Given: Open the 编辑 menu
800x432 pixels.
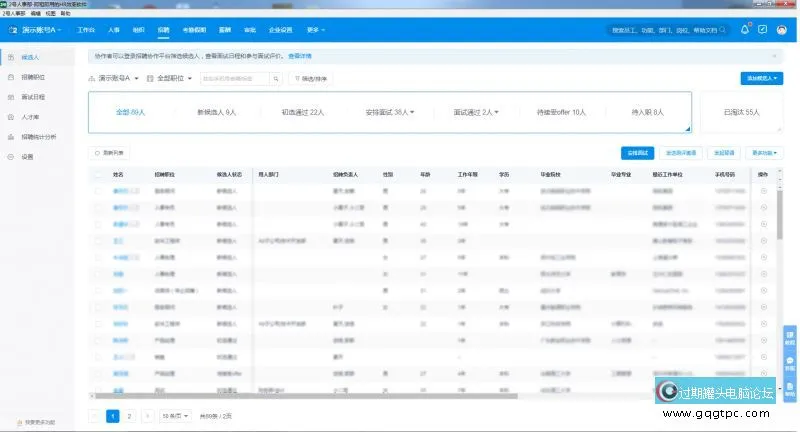Looking at the screenshot, I should 35,14.
